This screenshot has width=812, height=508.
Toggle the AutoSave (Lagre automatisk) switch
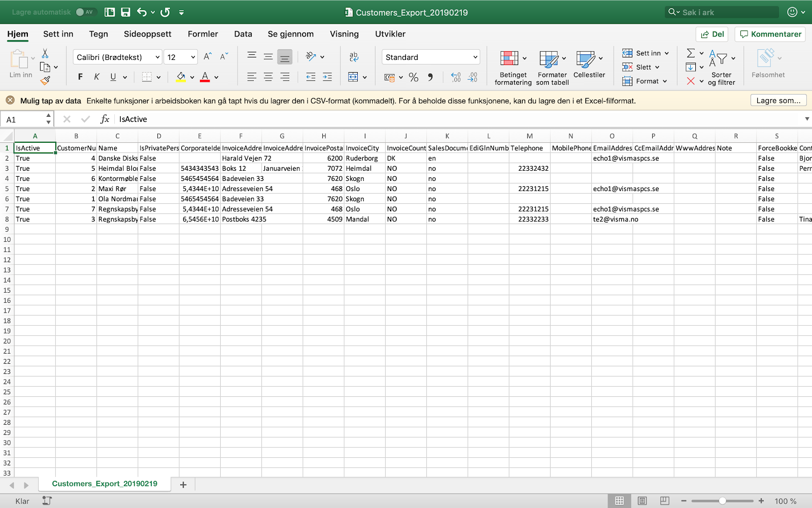coord(85,12)
